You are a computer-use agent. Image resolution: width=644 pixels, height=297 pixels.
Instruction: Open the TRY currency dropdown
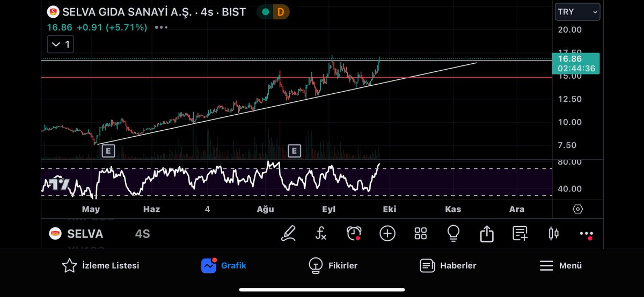point(577,11)
